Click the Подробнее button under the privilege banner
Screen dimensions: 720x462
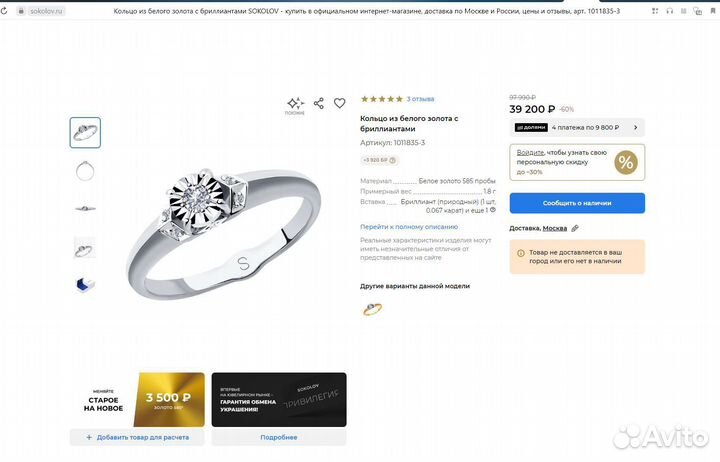point(279,437)
